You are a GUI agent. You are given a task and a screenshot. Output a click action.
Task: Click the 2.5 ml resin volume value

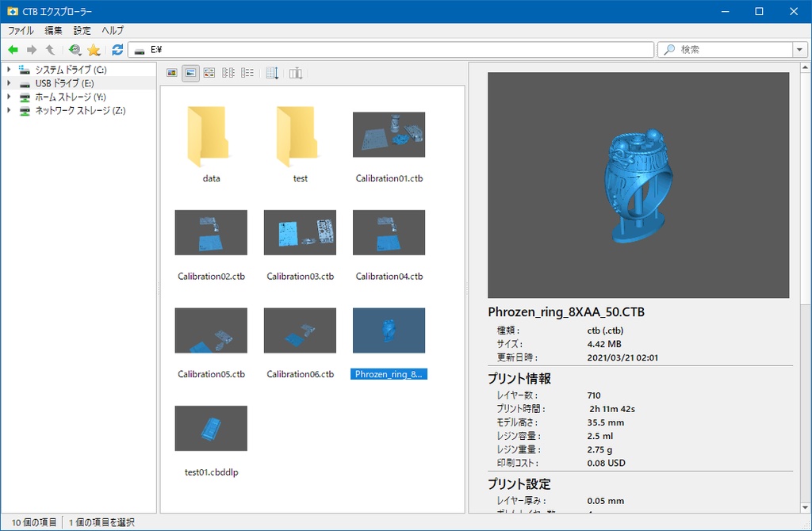(x=600, y=436)
